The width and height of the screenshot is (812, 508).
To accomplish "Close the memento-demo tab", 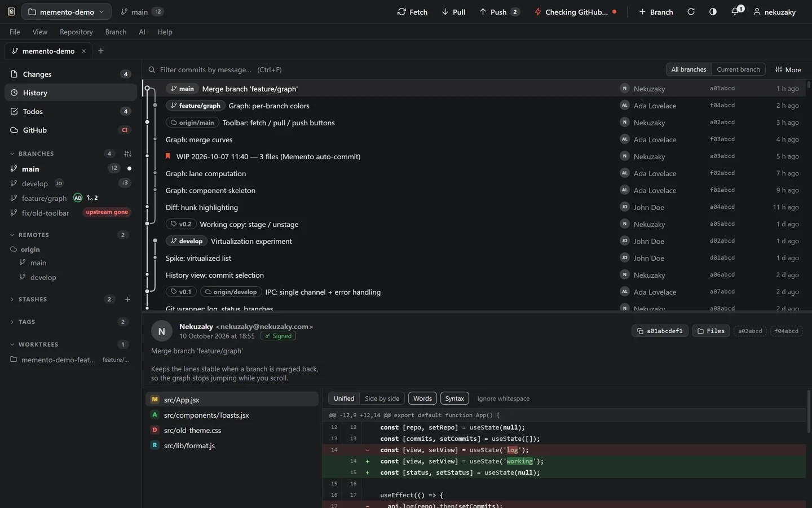I will click(x=83, y=51).
